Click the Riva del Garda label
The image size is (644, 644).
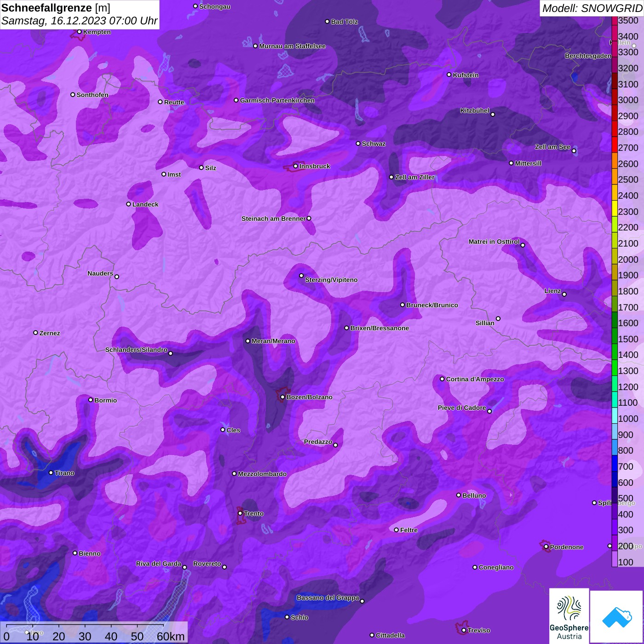pos(159,563)
